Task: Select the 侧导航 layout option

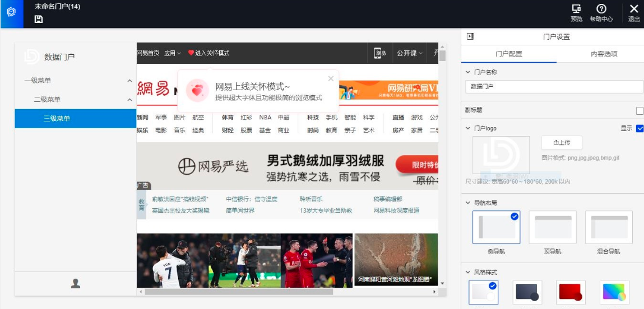Action: click(x=496, y=227)
